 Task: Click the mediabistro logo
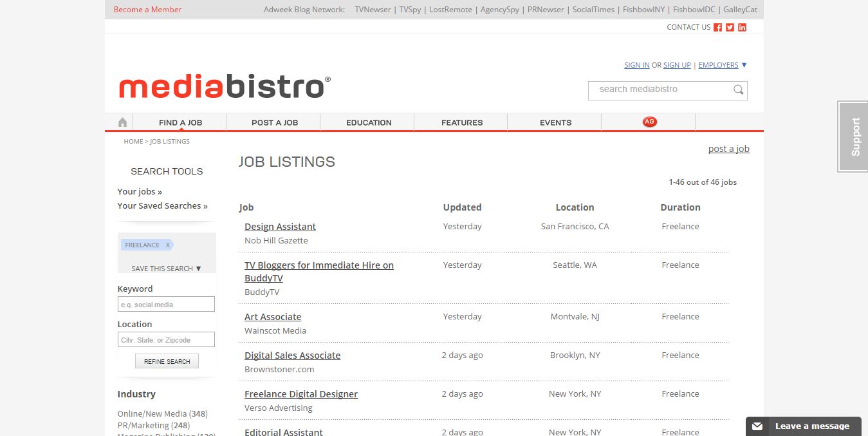(225, 86)
